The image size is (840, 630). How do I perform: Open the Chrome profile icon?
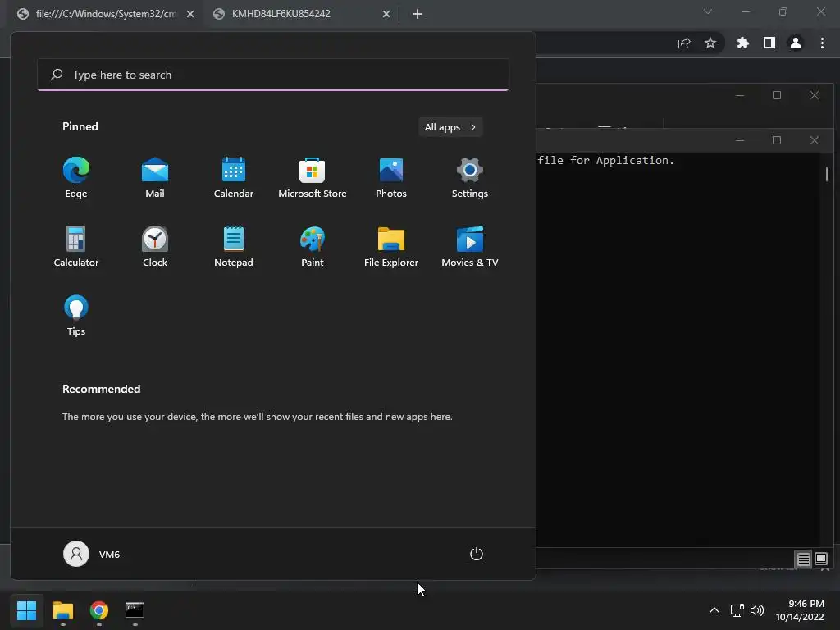click(x=796, y=43)
